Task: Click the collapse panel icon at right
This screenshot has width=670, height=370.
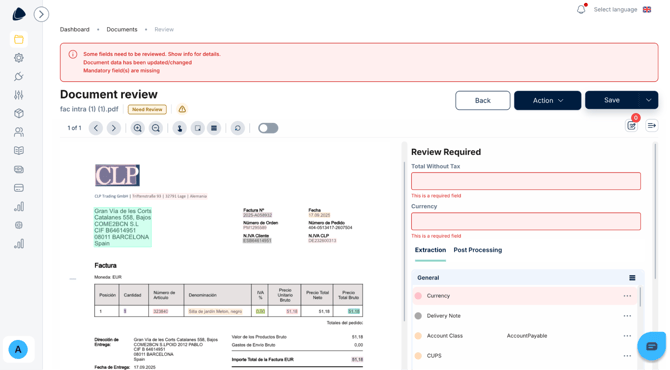Action: point(652,126)
